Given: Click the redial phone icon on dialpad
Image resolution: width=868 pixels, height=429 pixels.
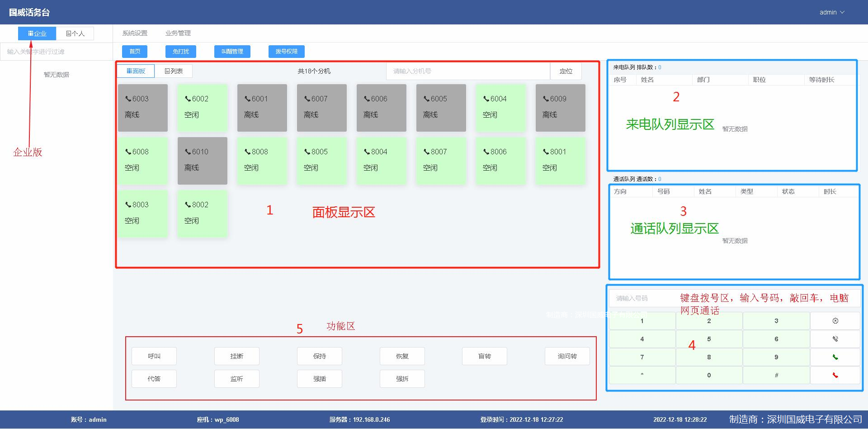Looking at the screenshot, I should pyautogui.click(x=835, y=338).
